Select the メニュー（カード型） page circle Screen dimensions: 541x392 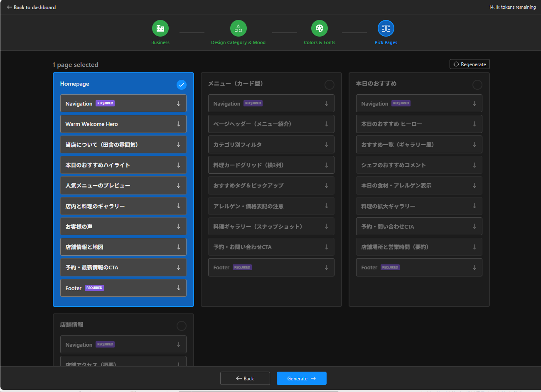pyautogui.click(x=330, y=85)
